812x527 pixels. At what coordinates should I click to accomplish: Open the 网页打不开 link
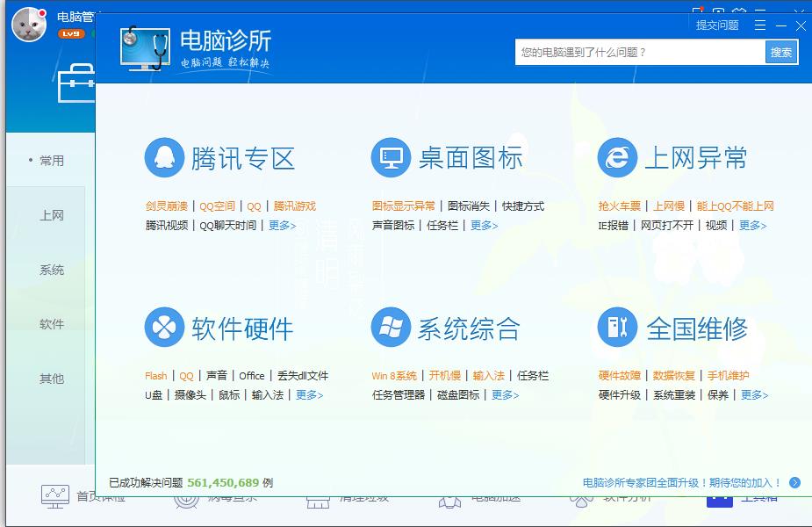tap(667, 226)
